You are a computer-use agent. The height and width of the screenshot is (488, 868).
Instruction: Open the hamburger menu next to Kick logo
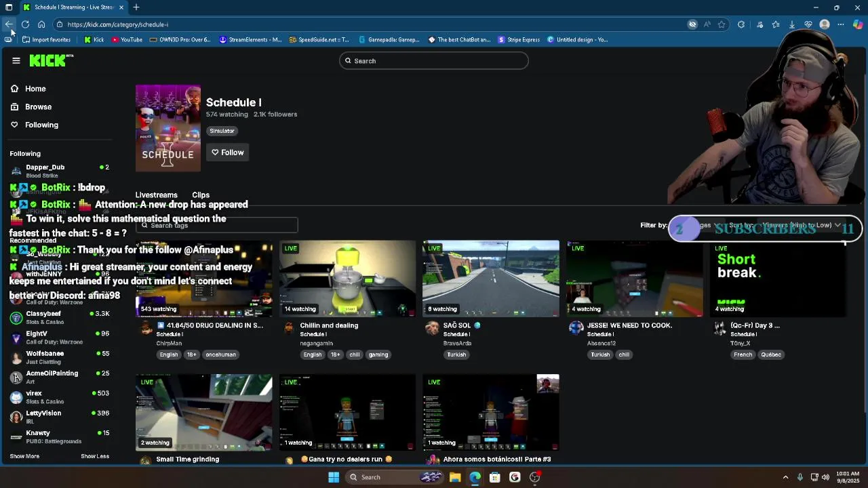pos(16,60)
